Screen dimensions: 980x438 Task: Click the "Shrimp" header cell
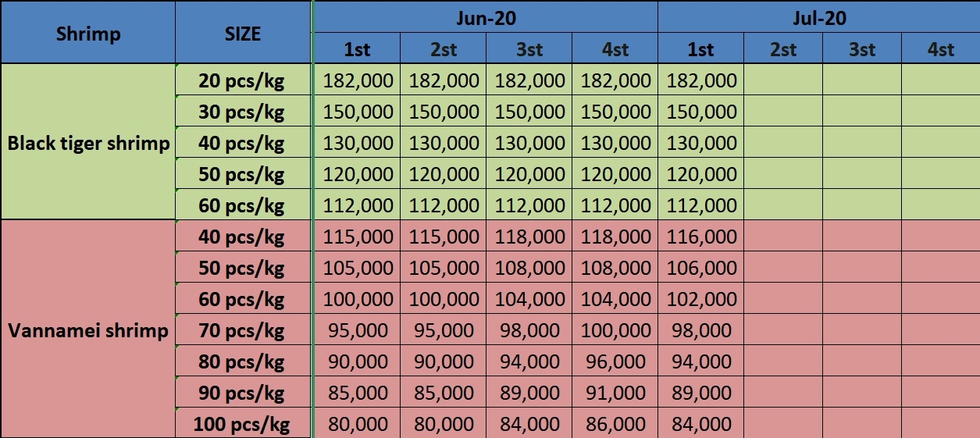(88, 33)
